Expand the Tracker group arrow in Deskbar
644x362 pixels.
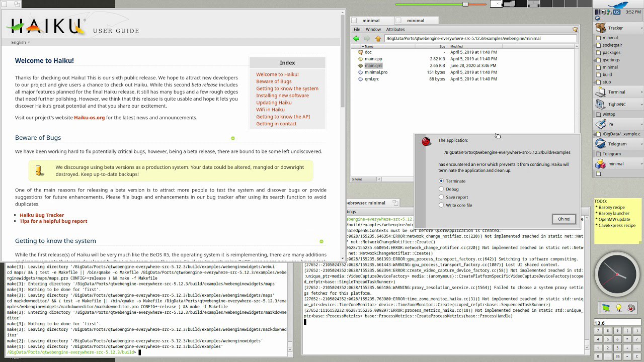[x=641, y=28]
